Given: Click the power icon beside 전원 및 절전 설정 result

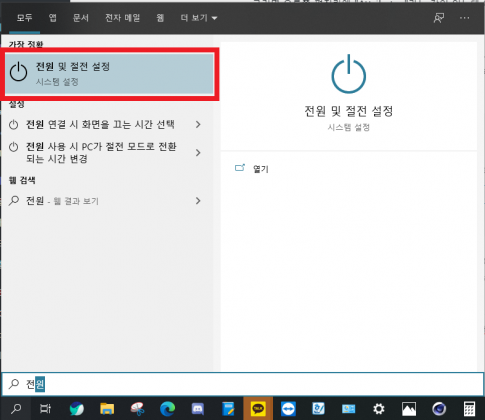Looking at the screenshot, I should click(18, 72).
